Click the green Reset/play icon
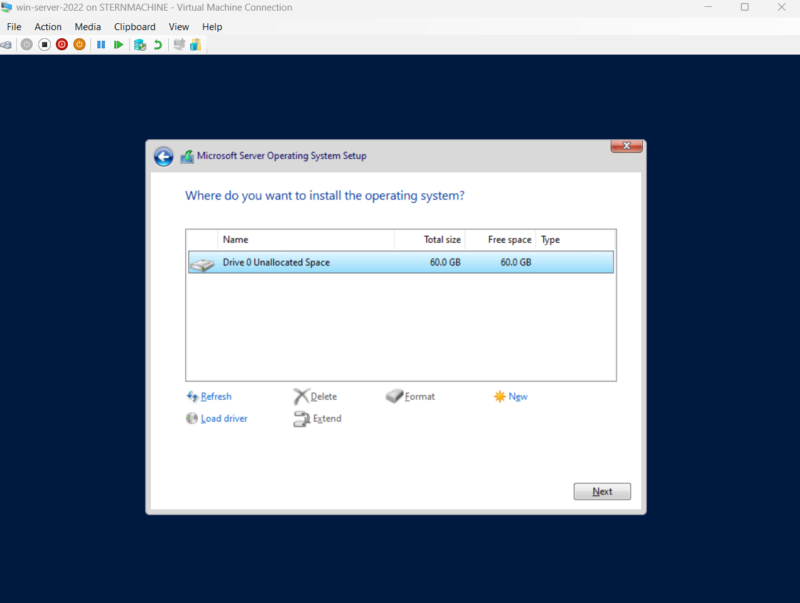The height and width of the screenshot is (603, 800). (118, 45)
